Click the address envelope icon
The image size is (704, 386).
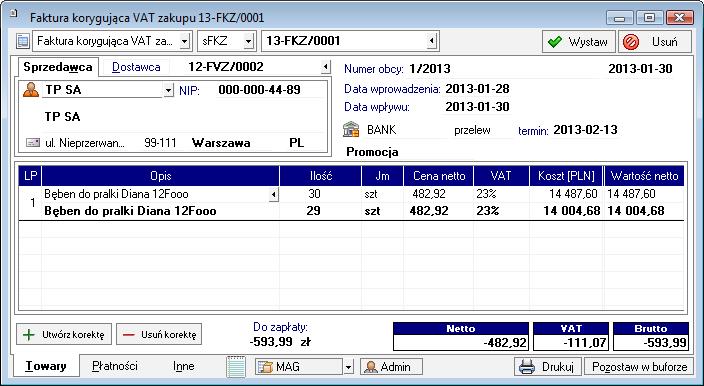pos(33,143)
